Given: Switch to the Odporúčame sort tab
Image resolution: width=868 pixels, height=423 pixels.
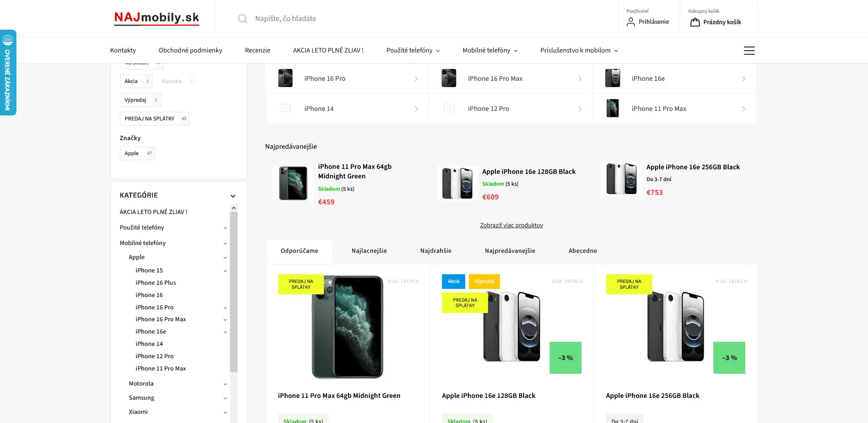Looking at the screenshot, I should click(300, 251).
